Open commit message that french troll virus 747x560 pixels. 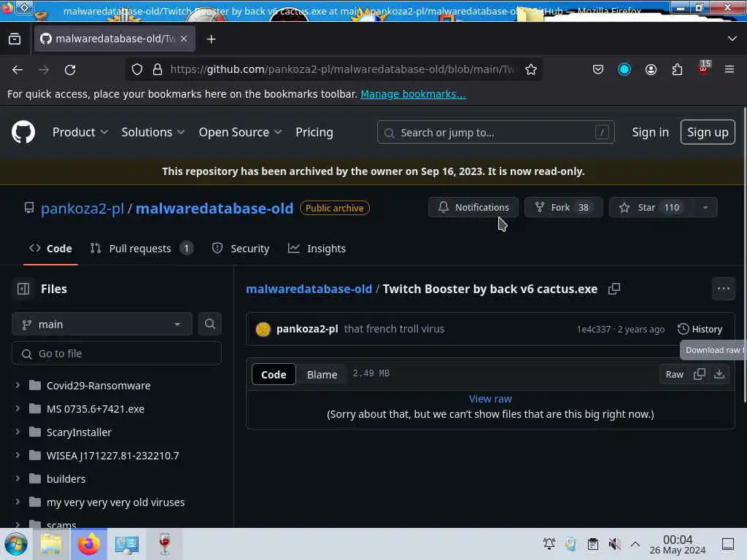coord(394,329)
